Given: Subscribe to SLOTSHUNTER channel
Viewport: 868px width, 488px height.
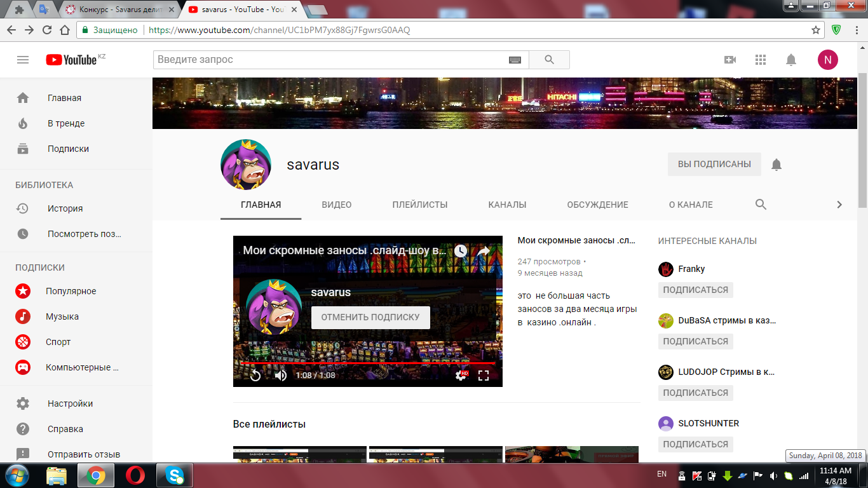Looking at the screenshot, I should (695, 444).
